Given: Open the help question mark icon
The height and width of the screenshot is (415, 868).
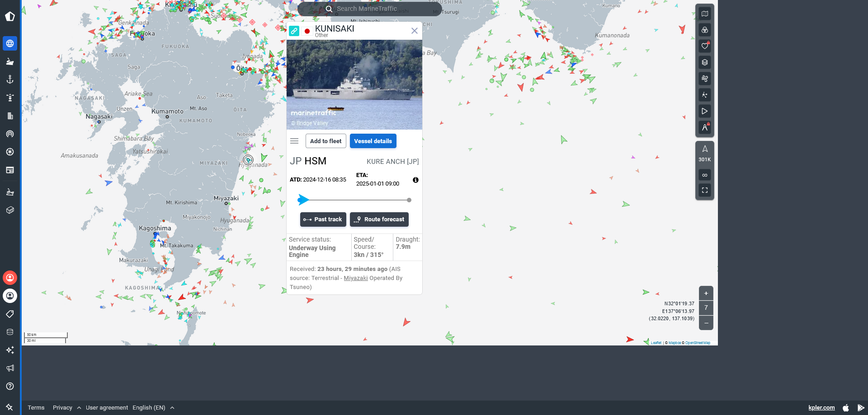Looking at the screenshot, I should click(10, 386).
